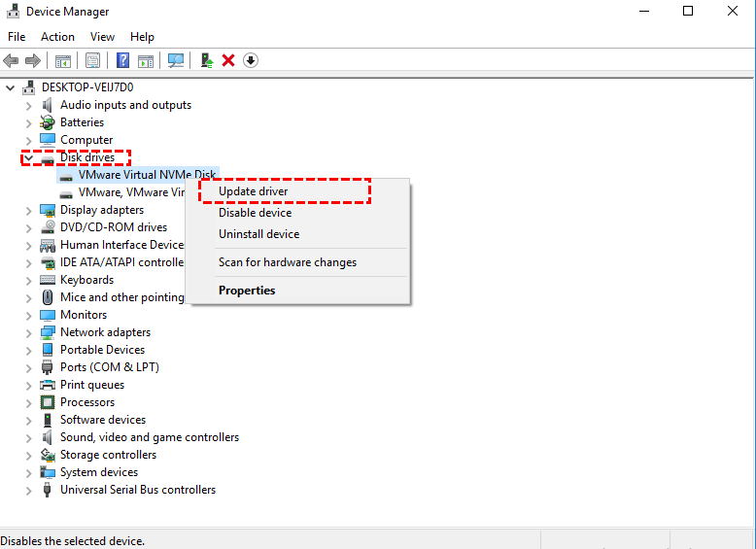Collapse the DESKTOP-VEIJ7D0 root node

point(10,87)
